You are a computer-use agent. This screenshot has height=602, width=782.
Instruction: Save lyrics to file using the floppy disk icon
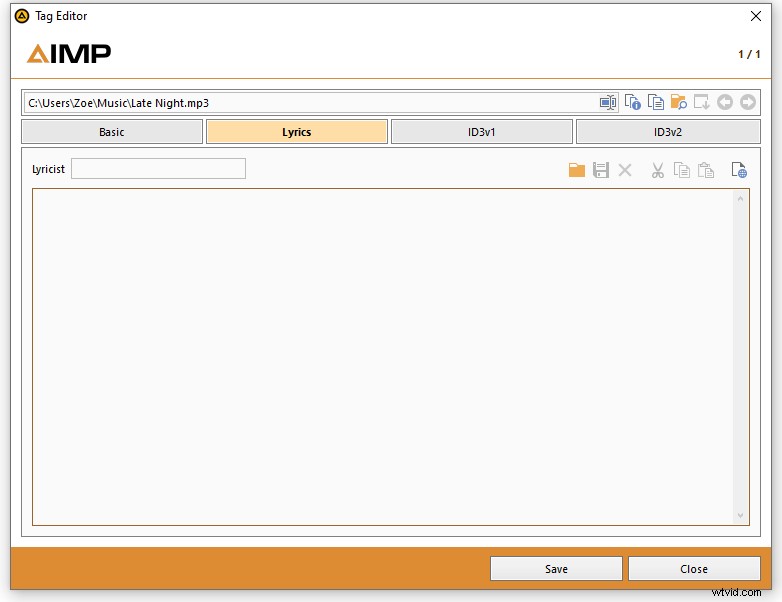pyautogui.click(x=600, y=170)
